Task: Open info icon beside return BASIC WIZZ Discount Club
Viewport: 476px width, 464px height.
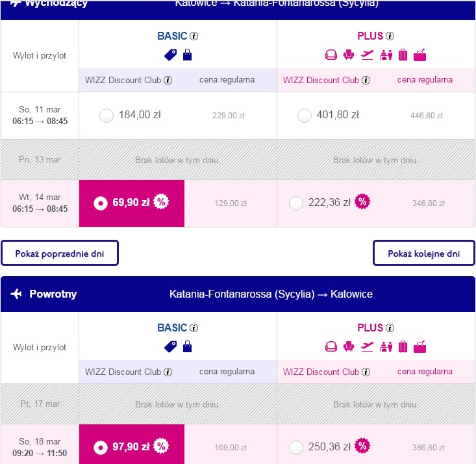Action: (x=168, y=372)
